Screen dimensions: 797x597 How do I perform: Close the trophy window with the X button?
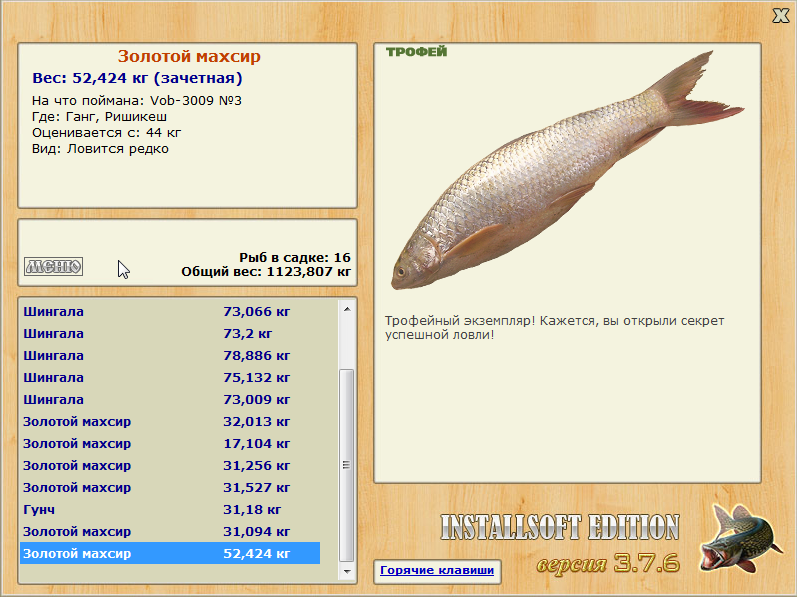coord(780,15)
